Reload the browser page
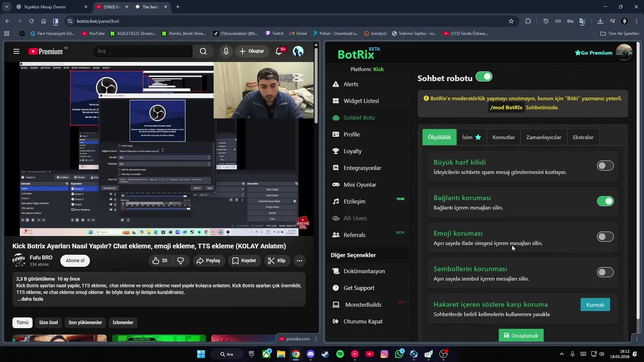The width and height of the screenshot is (644, 362). pos(31,21)
